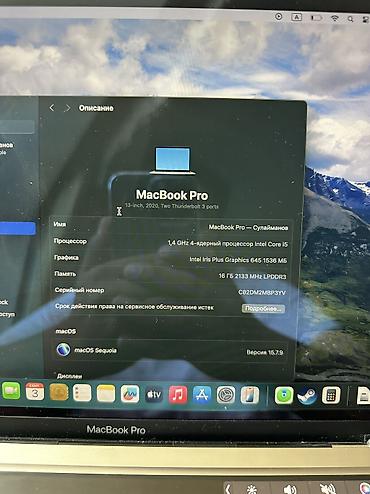Screen dimensions: 370x494
Task: Click the 13-inch, 2020 model subtitle
Action: coord(172,206)
